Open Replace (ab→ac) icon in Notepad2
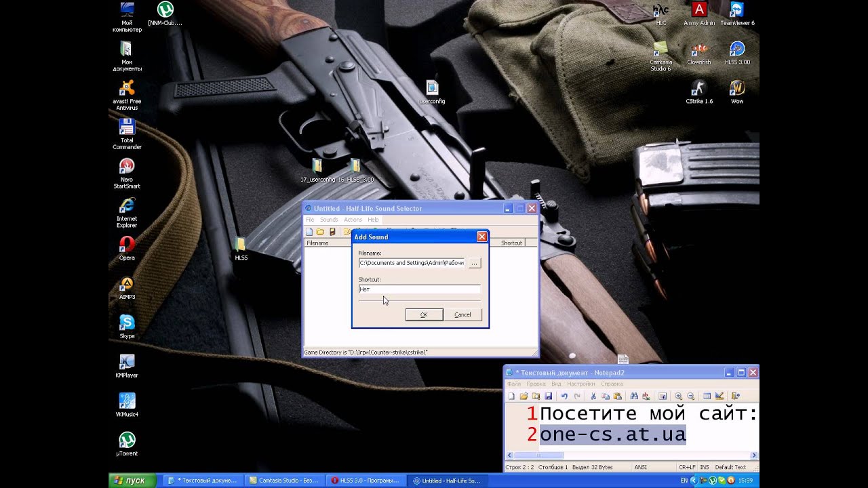The height and width of the screenshot is (488, 868). coord(646,396)
